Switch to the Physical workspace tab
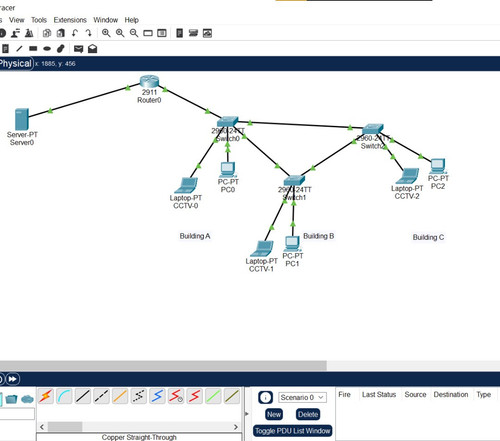 tap(16, 63)
